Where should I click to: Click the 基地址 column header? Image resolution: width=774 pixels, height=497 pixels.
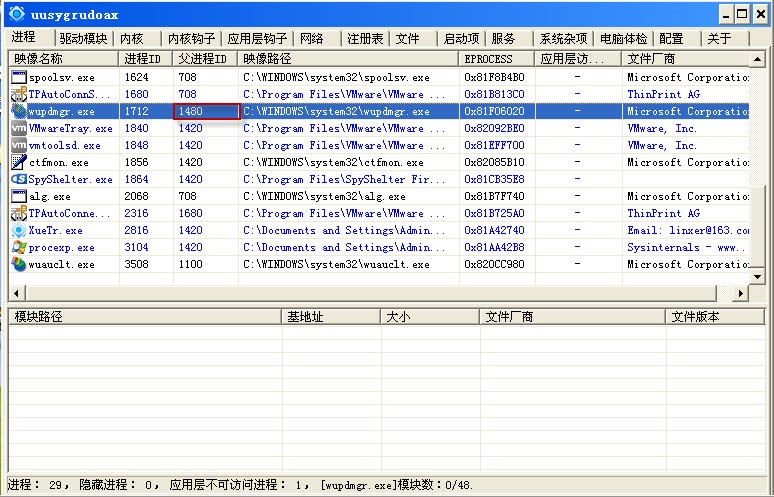tap(331, 316)
